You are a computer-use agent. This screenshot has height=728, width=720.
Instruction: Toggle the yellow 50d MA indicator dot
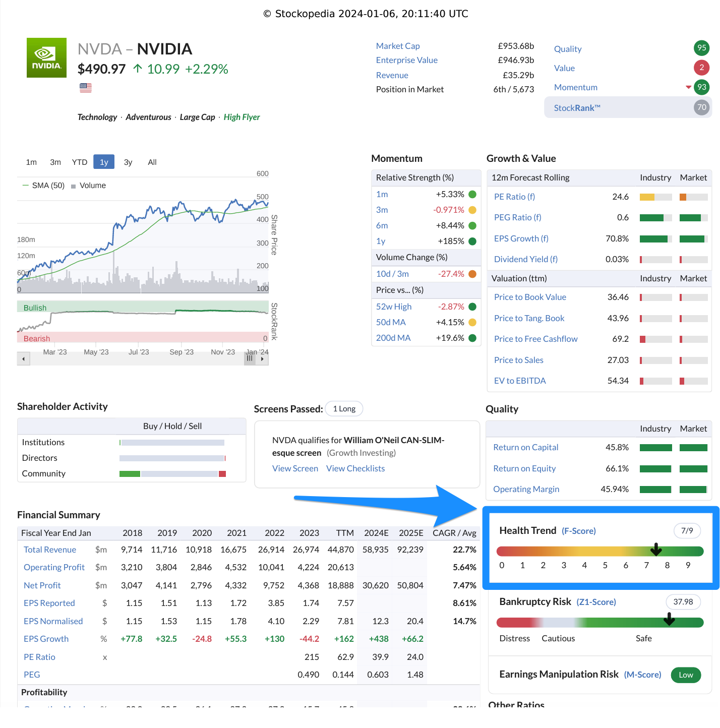pyautogui.click(x=472, y=322)
